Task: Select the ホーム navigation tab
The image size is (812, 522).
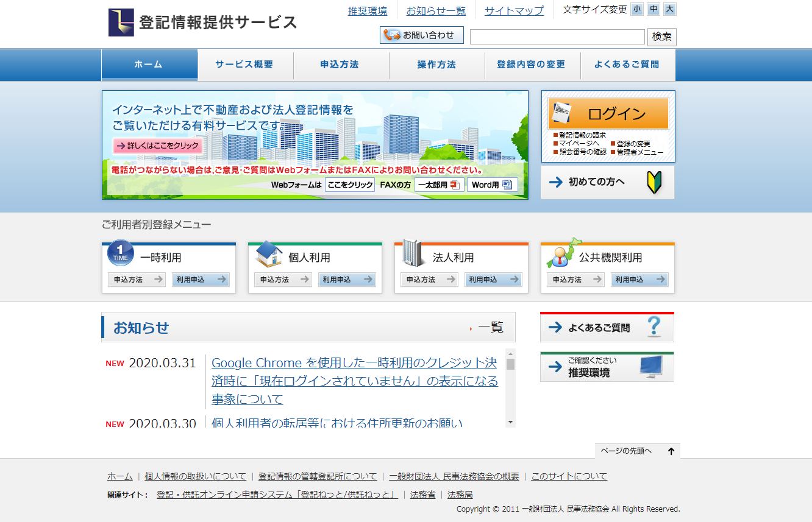Action: 149,65
